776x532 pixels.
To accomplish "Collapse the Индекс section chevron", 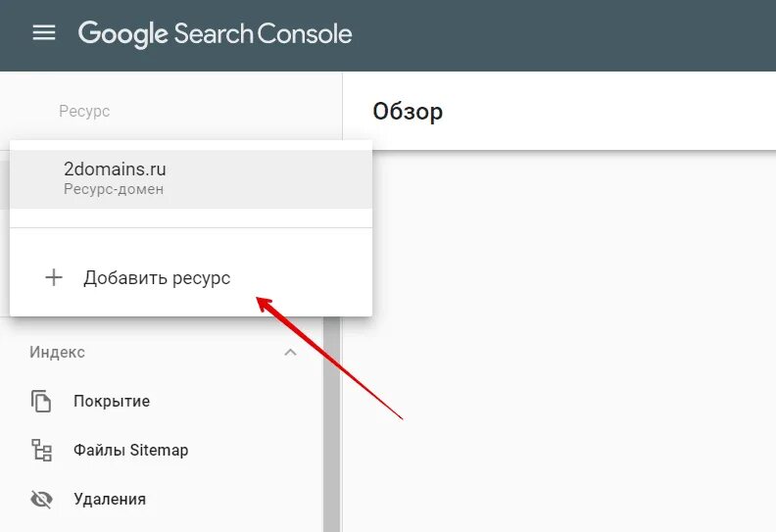I will 290,353.
